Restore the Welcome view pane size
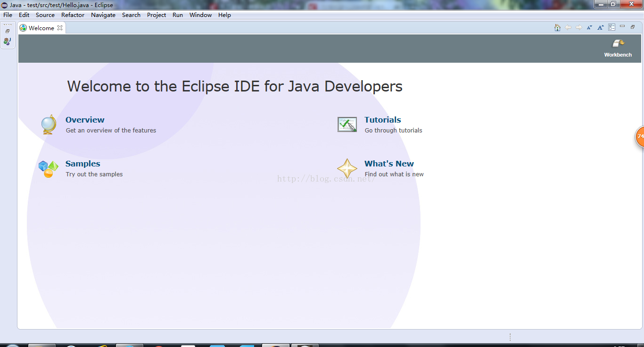This screenshot has height=347, width=644. pyautogui.click(x=633, y=27)
